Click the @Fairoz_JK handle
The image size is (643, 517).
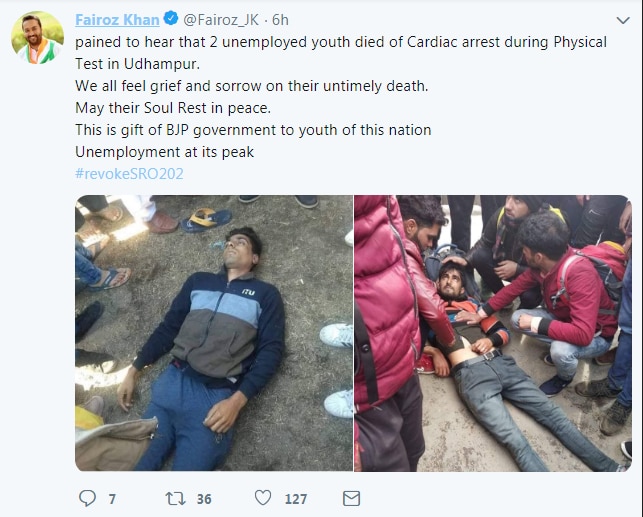[x=221, y=20]
